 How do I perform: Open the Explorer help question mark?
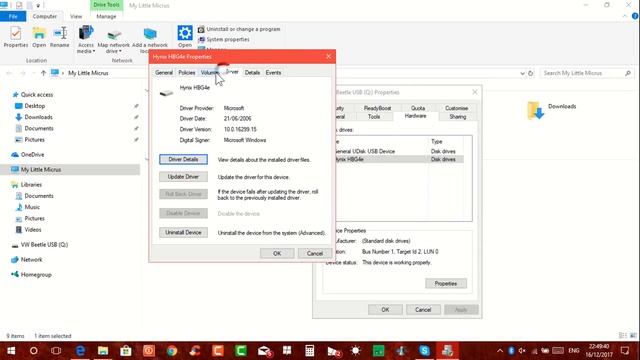[635, 16]
